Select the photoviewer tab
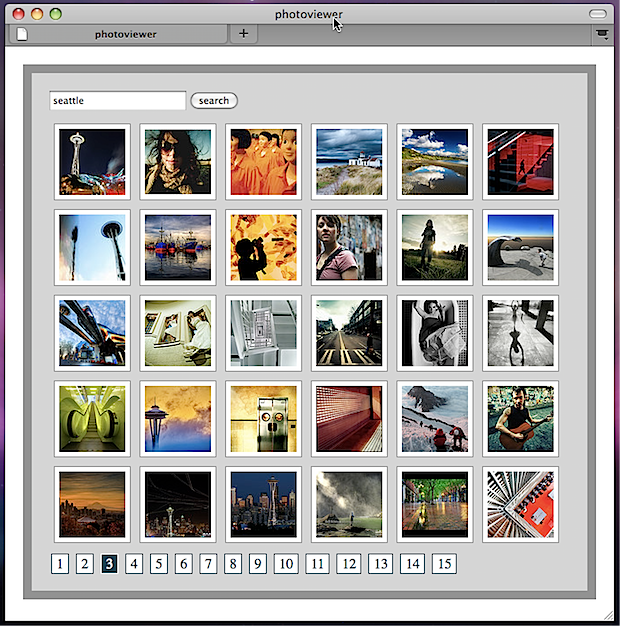The height and width of the screenshot is (626, 620). (118, 34)
